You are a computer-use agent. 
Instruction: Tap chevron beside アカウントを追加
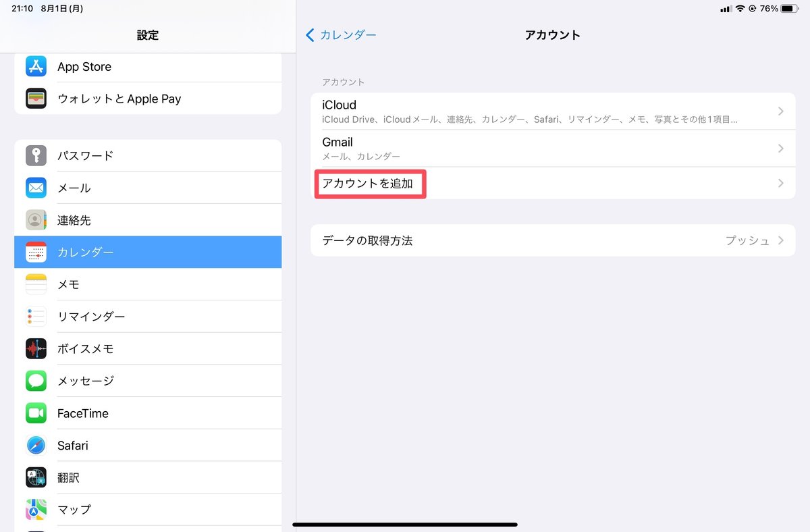tap(781, 183)
